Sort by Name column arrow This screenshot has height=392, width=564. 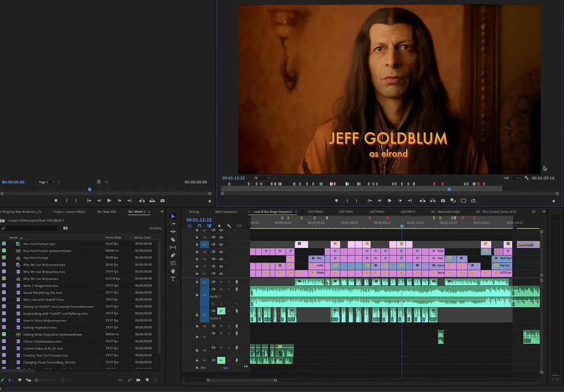click(21, 238)
